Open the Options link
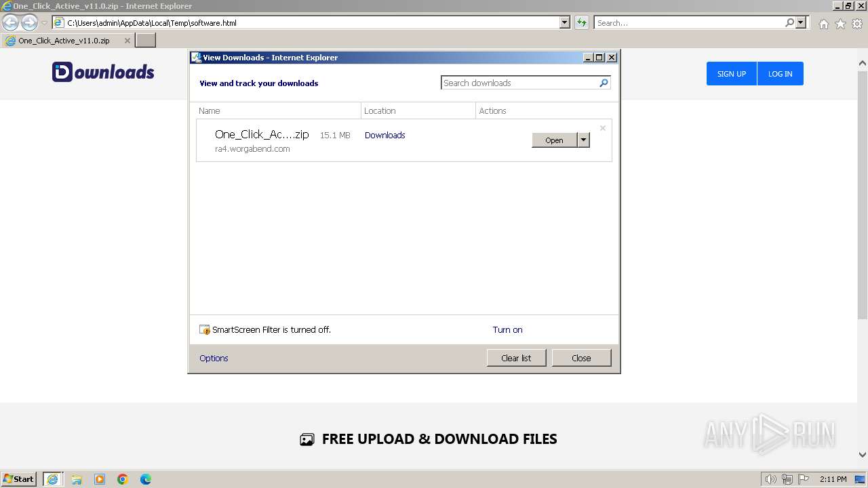The width and height of the screenshot is (868, 488). 214,358
